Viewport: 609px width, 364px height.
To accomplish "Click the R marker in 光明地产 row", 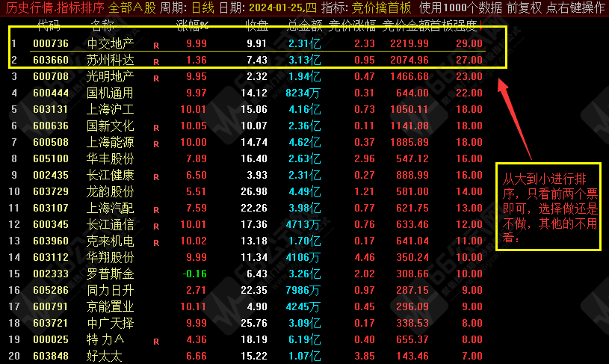I will click(x=156, y=78).
